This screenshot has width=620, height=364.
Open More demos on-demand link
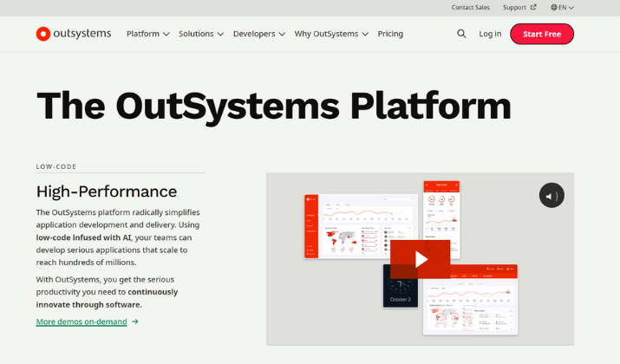pyautogui.click(x=82, y=322)
